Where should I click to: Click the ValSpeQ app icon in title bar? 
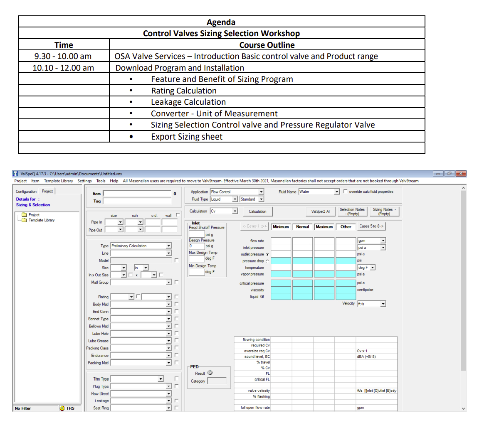click(15, 174)
